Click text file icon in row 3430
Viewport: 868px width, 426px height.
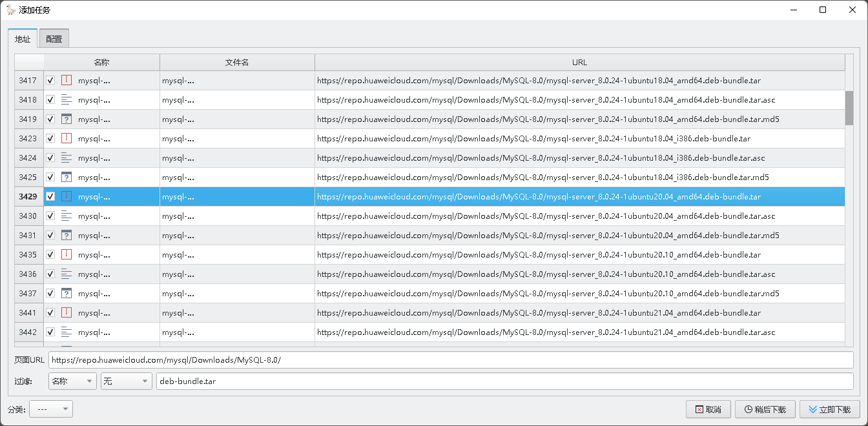(67, 216)
